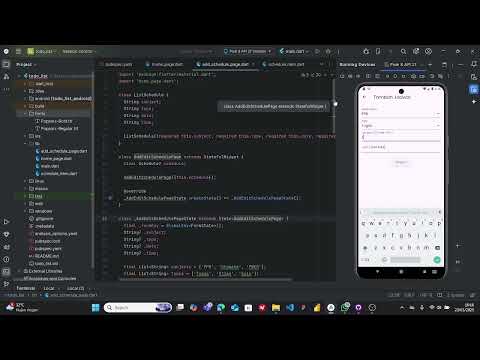480x360 pixels.
Task: Open the Version control dropdown
Action: tap(79, 51)
